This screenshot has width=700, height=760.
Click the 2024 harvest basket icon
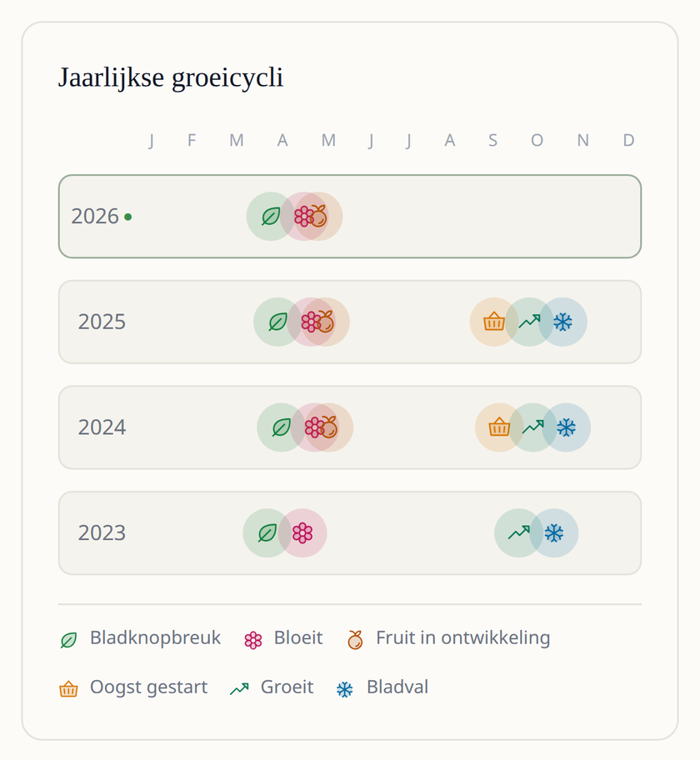click(x=499, y=427)
